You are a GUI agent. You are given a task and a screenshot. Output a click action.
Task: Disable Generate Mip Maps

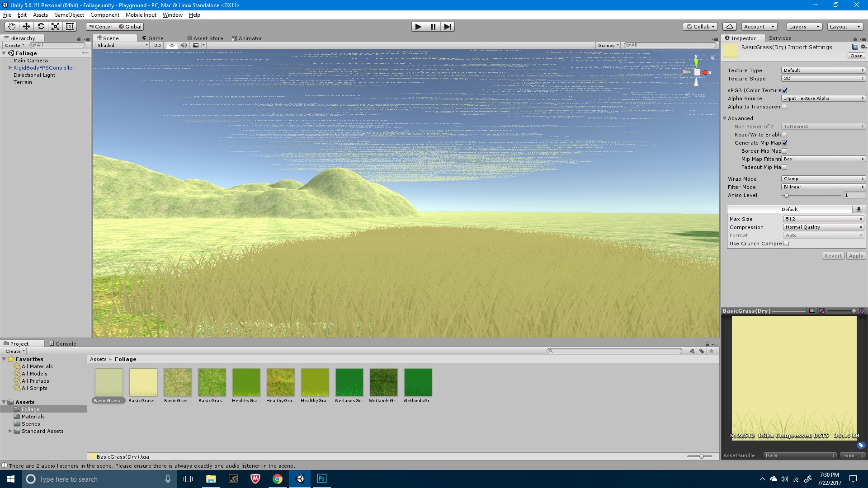(x=785, y=142)
